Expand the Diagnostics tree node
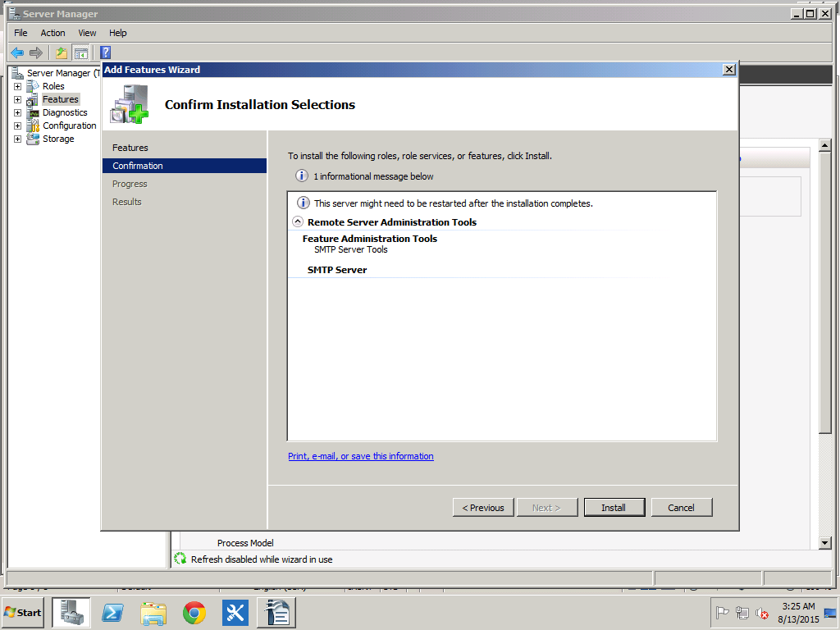 [18, 112]
